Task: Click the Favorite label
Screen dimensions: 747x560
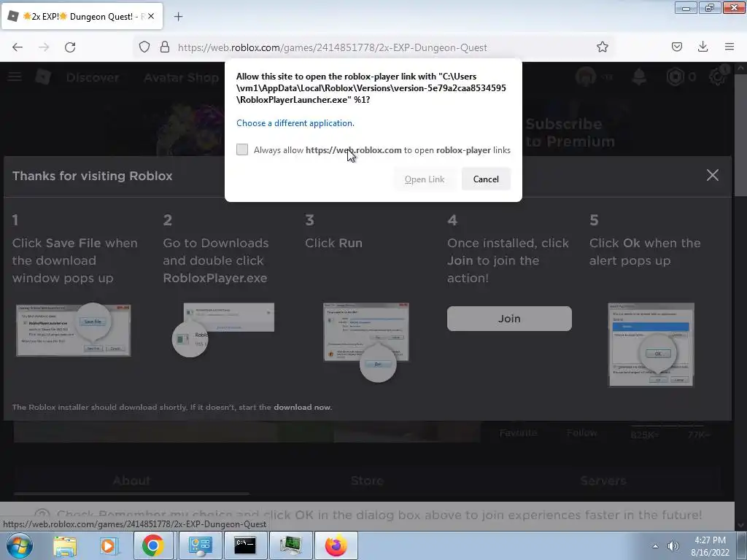Action: pyautogui.click(x=518, y=433)
